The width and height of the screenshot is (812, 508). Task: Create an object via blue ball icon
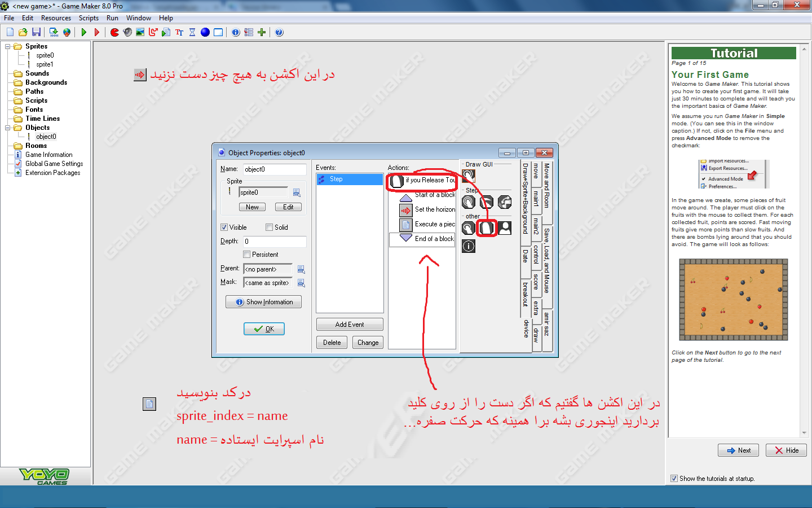[205, 32]
